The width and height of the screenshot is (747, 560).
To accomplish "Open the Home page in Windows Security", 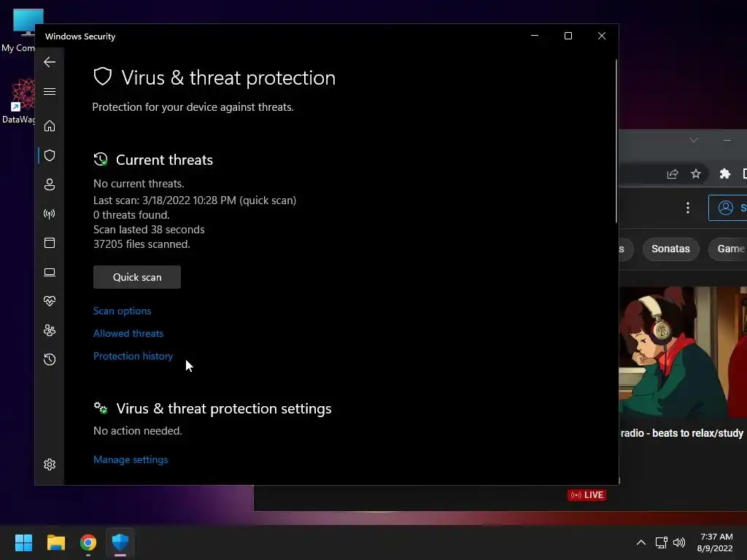I will (50, 125).
